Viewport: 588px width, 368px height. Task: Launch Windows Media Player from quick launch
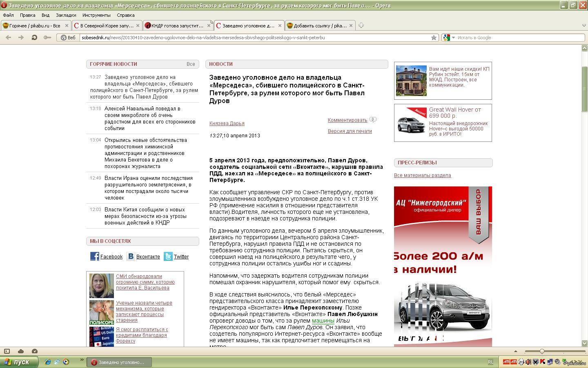(x=66, y=362)
